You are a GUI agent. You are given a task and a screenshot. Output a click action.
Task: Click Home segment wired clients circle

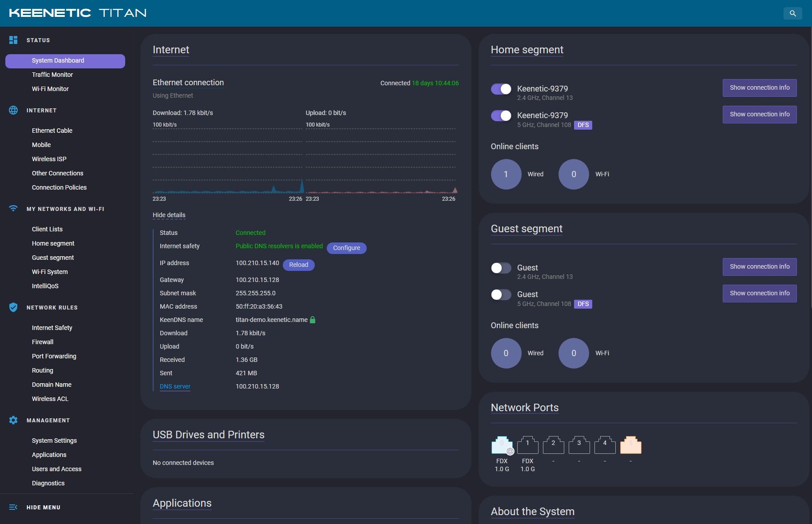pyautogui.click(x=506, y=174)
